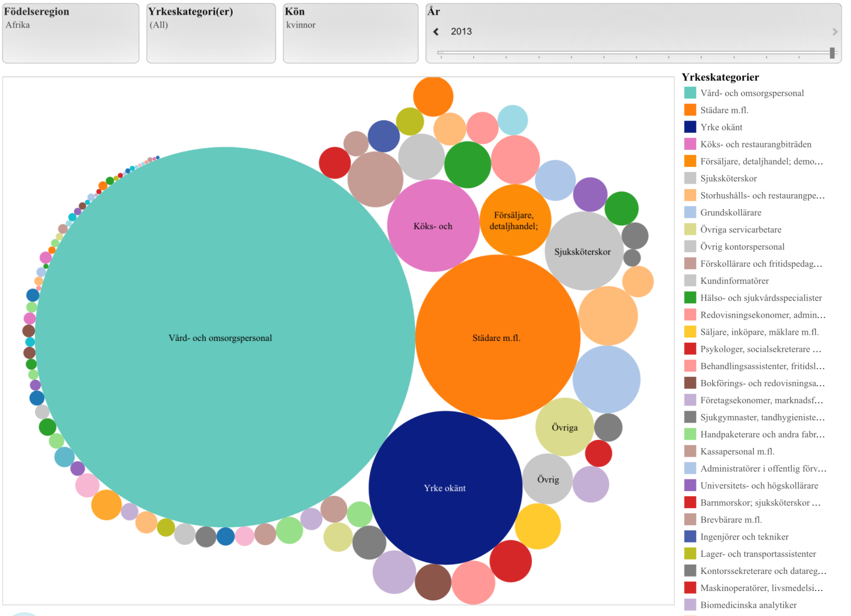
Task: Select Maskinoperatörer, livsmedelsi… legend label
Action: click(762, 588)
